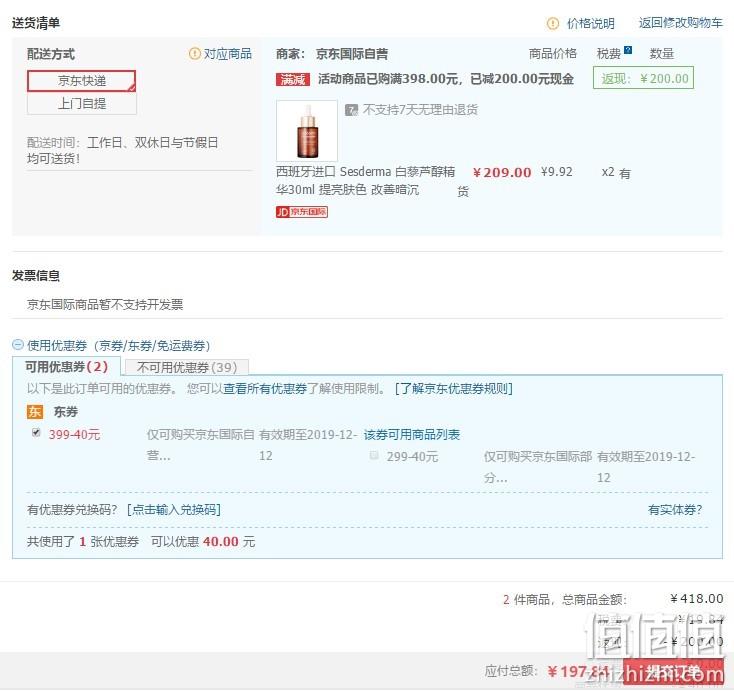Click the red 满减 promotion tag
734x692 pixels.
tap(293, 80)
